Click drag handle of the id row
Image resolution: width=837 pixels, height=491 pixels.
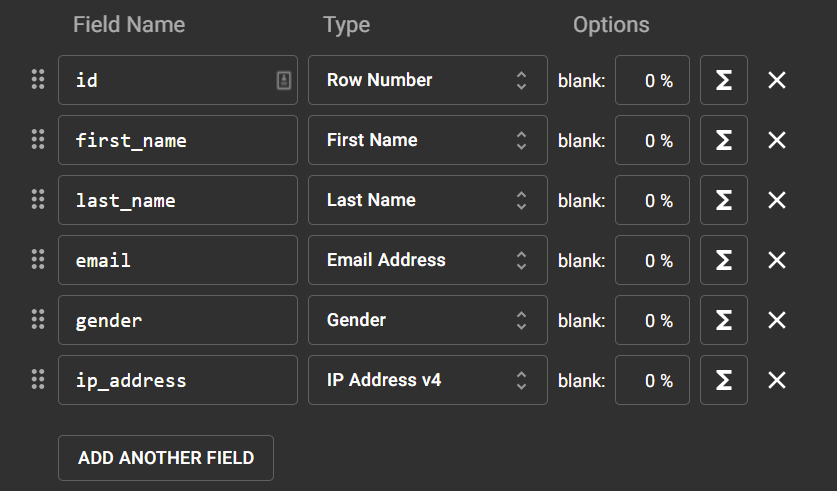[x=38, y=80]
